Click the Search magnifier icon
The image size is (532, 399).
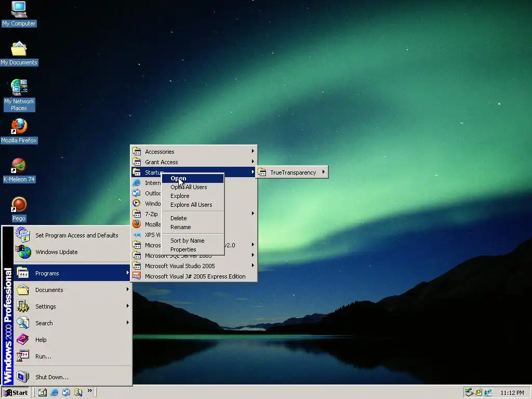pos(23,323)
